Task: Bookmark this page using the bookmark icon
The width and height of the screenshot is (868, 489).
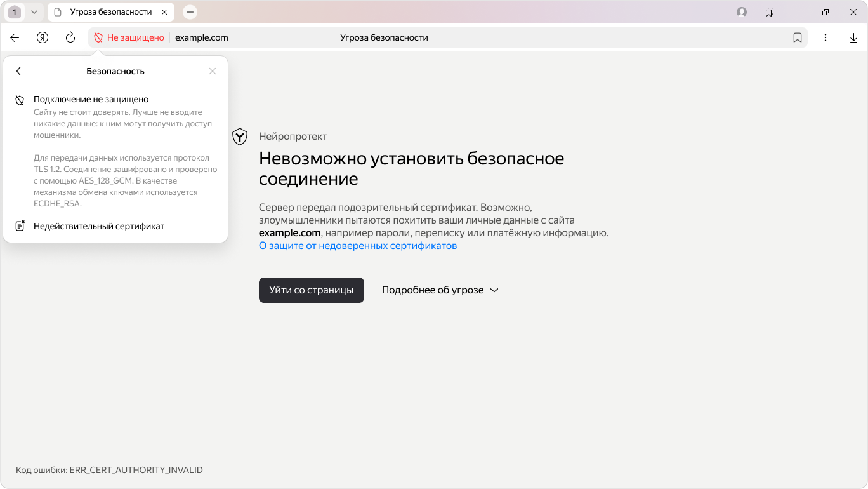Action: click(x=798, y=38)
